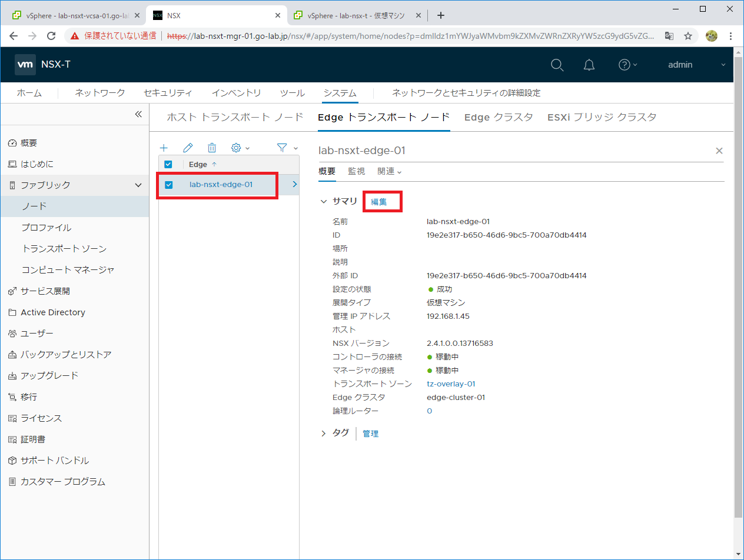Click the ホーム top menu
Image resolution: width=744 pixels, height=560 pixels.
(x=29, y=93)
